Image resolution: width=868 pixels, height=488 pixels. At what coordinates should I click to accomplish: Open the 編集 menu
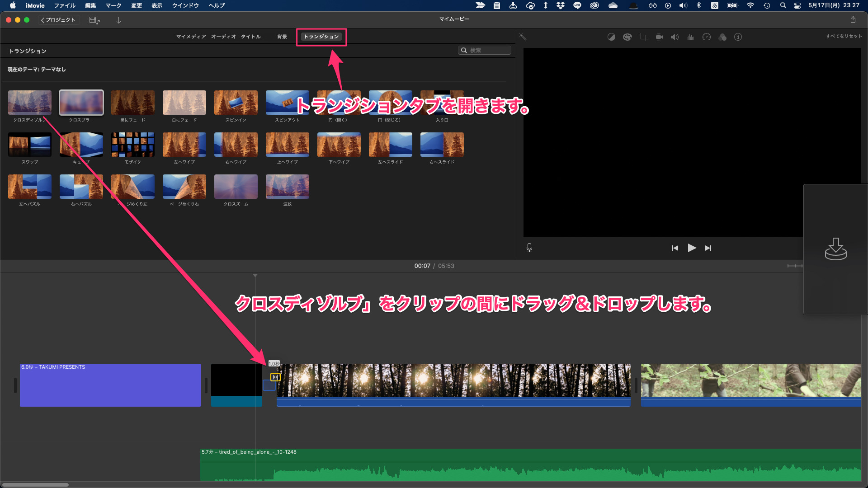pos(90,5)
